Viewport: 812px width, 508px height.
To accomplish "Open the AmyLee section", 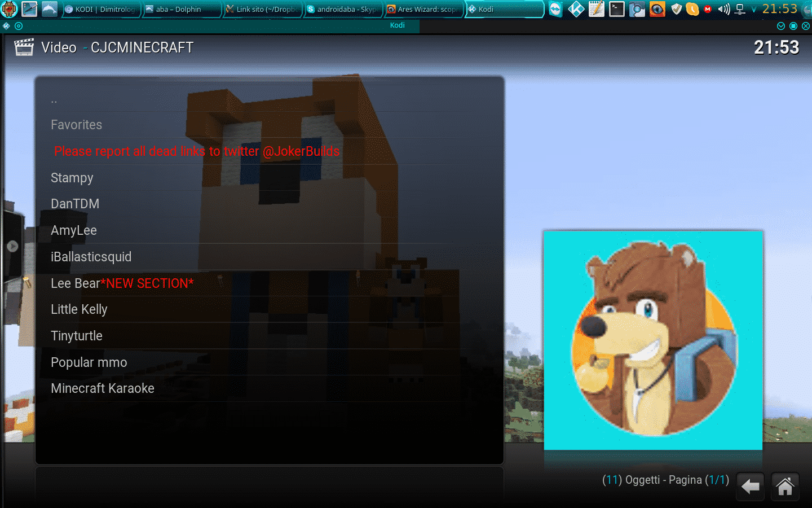I will (270, 230).
